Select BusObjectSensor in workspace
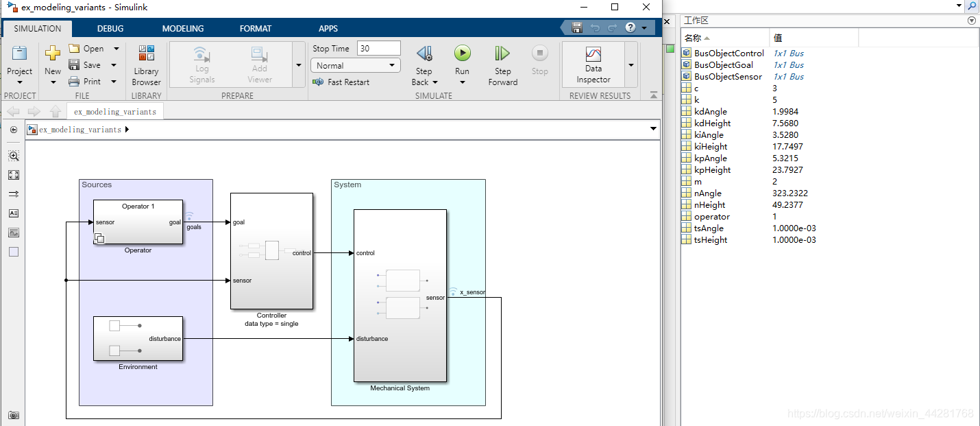 pyautogui.click(x=728, y=77)
